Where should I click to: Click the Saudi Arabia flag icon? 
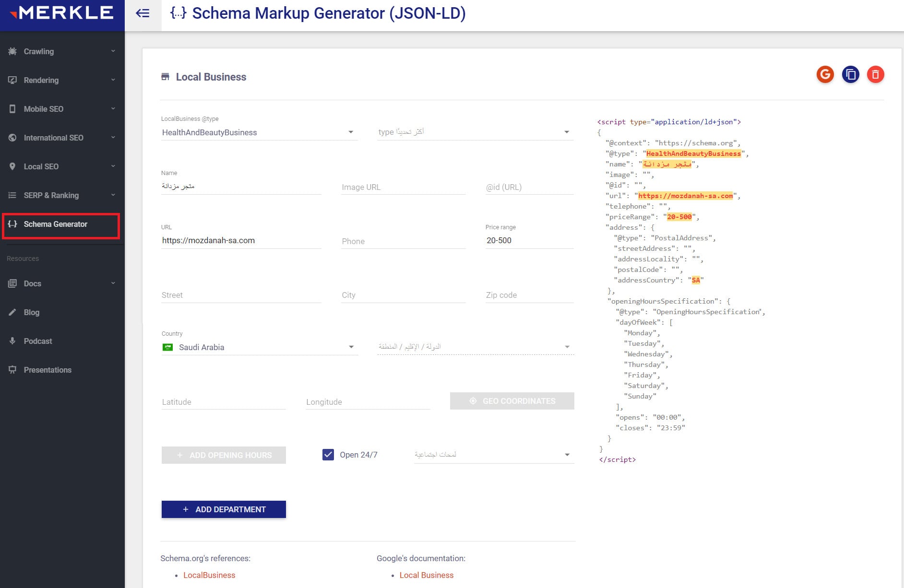167,347
